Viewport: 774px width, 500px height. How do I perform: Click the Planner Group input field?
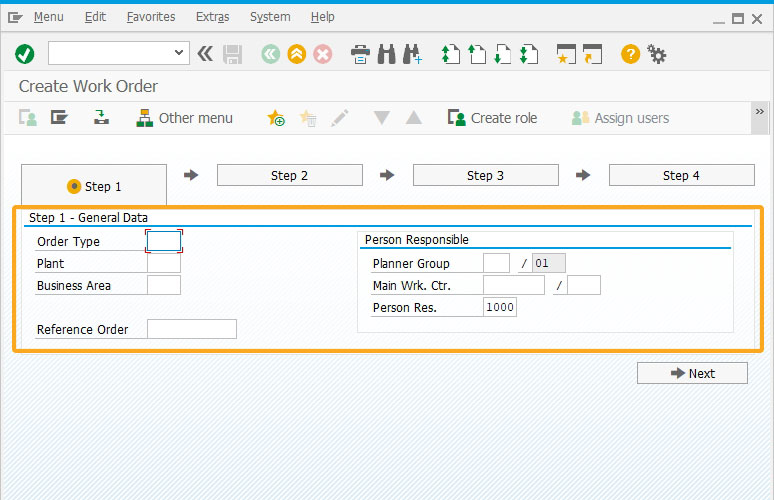[x=497, y=263]
